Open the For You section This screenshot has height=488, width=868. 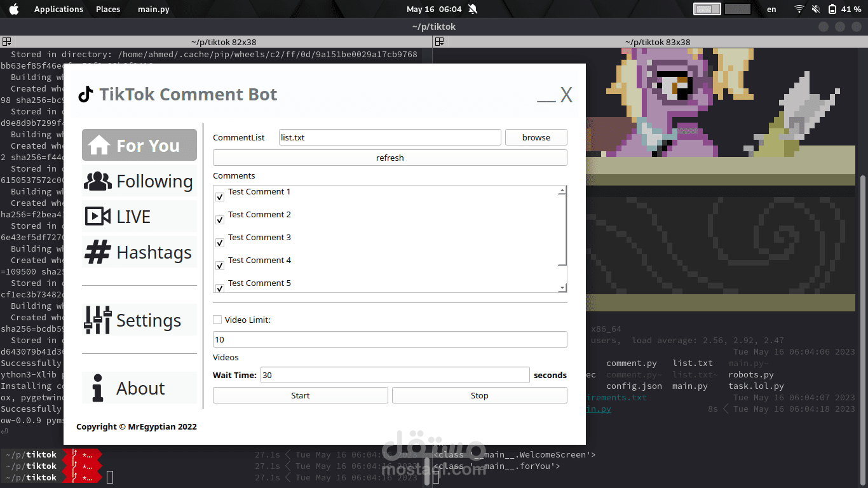click(x=139, y=146)
